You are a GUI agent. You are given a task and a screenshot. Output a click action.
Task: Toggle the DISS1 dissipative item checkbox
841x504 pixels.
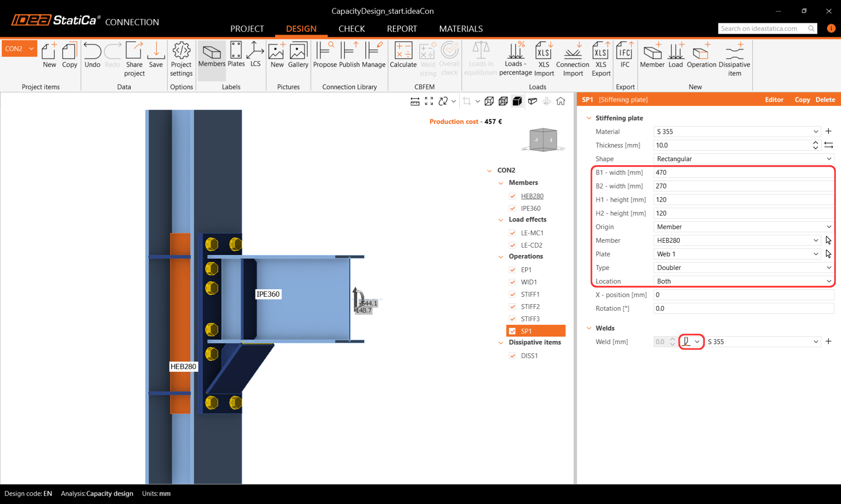point(512,355)
